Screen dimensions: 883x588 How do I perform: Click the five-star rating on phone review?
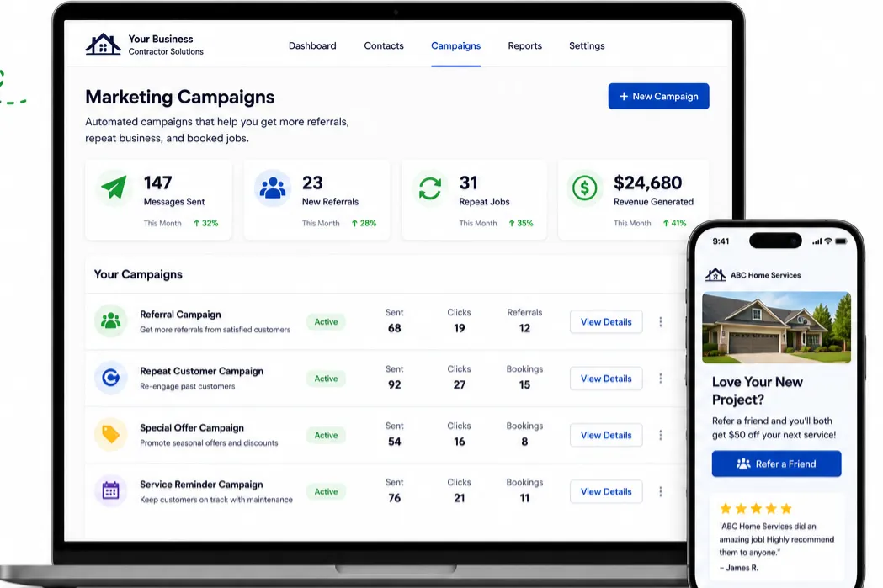point(756,509)
